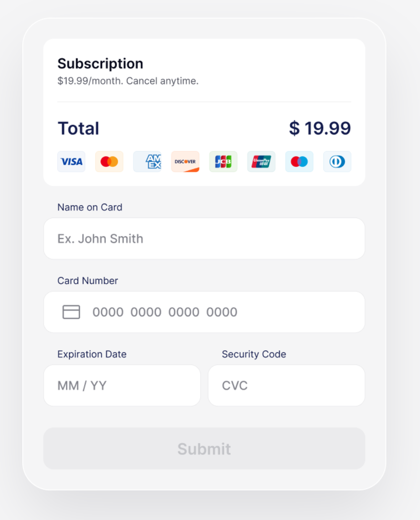
Task: Select the UnionPay payment icon
Action: point(261,162)
